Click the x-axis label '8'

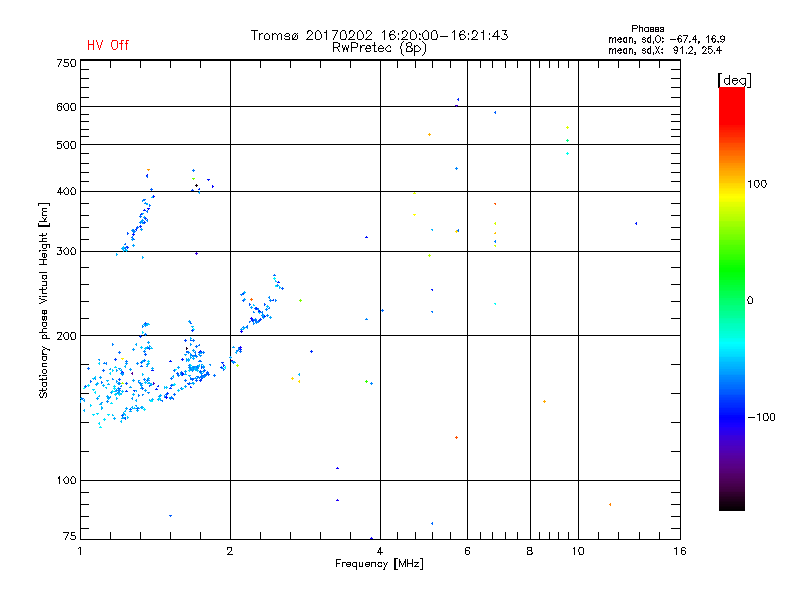coord(530,551)
